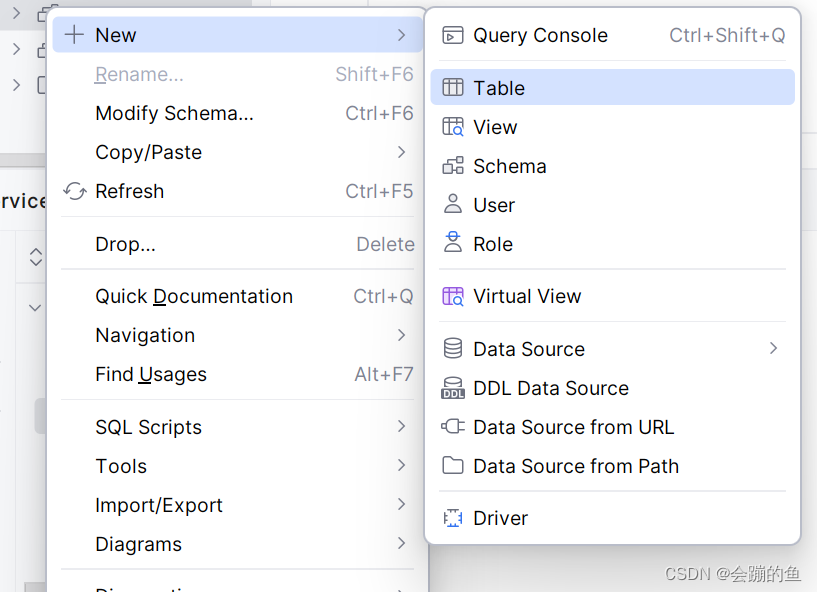
Task: Click the View icon in submenu
Action: (x=453, y=127)
